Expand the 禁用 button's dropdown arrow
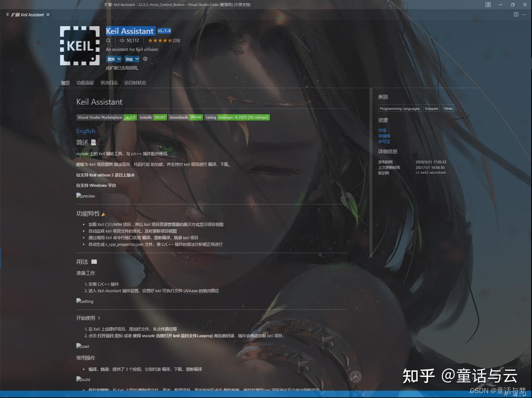Screen dimensions: 532x398 pos(119,59)
